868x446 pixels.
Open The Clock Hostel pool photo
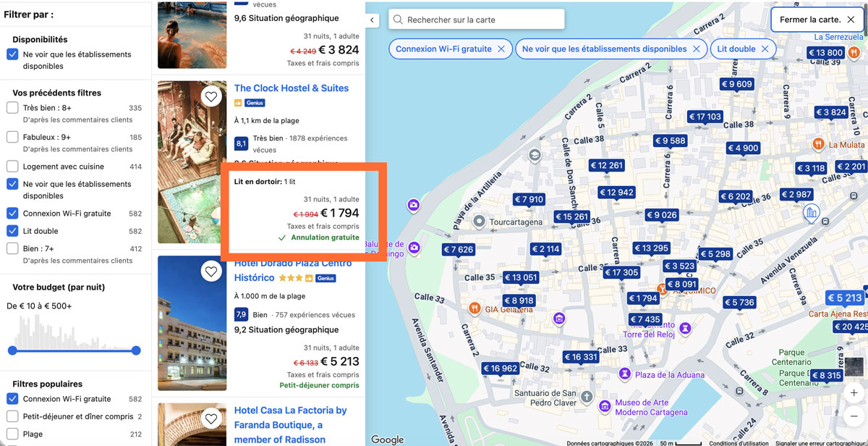click(192, 162)
